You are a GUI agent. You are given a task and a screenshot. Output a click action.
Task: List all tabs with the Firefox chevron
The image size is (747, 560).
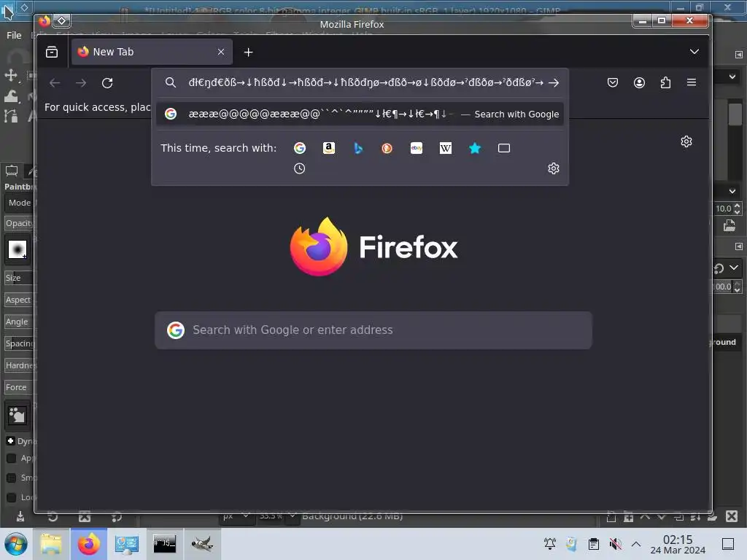click(694, 52)
